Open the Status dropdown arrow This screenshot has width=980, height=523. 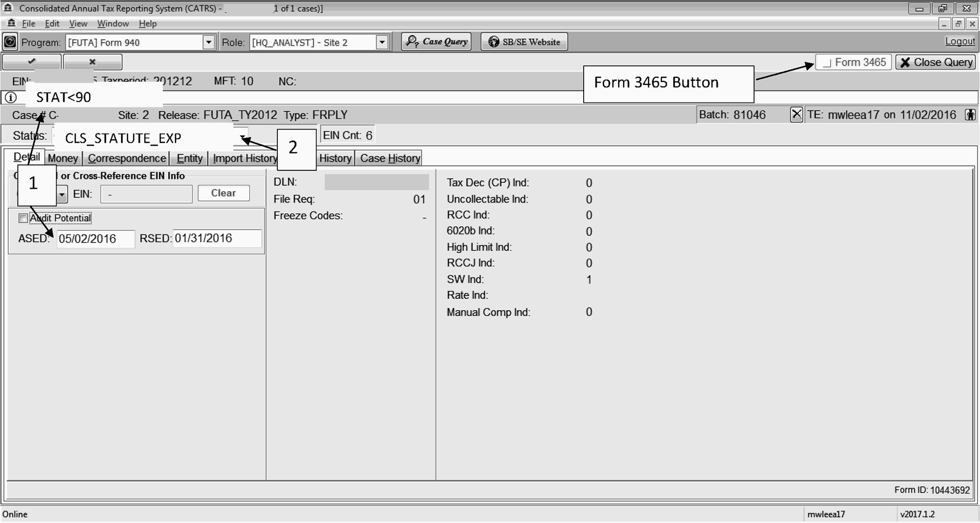(x=243, y=137)
